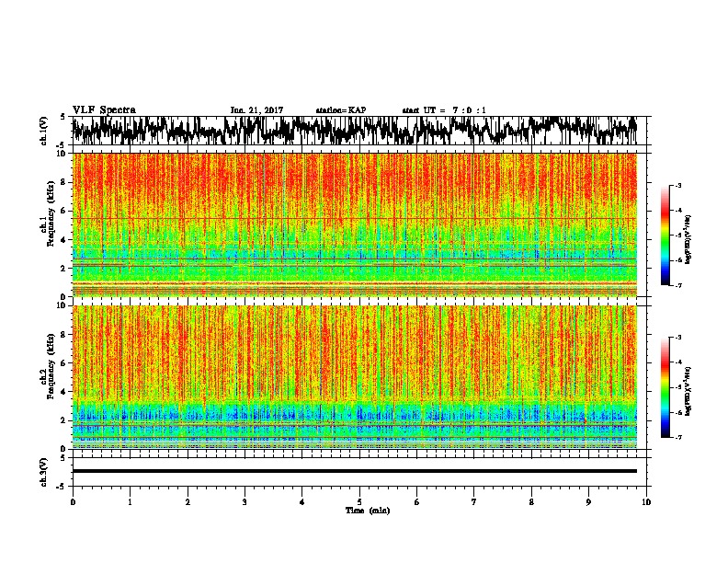This screenshot has width=728, height=563.
Task: Click time-axis tick label "2"
Action: 188,502
